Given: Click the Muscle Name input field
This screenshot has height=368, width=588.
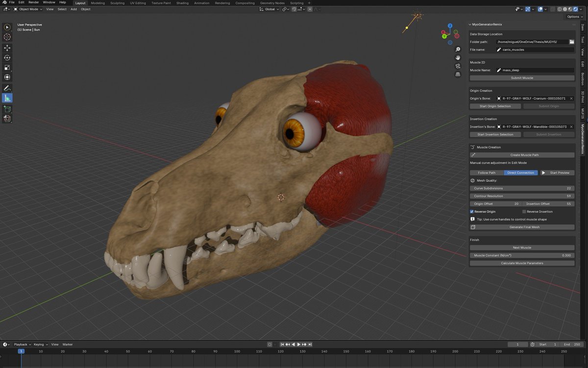Looking at the screenshot, I should [x=535, y=70].
